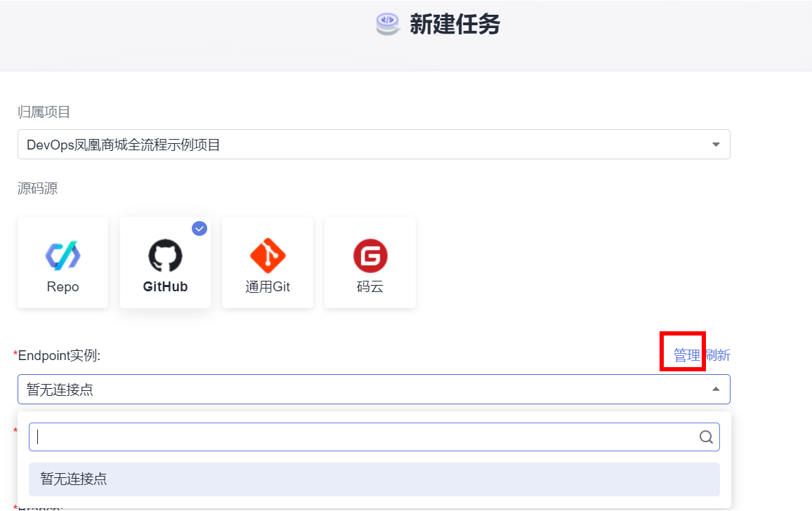Click the search magnifier icon
Screen dimensions: 812x511
[x=706, y=437]
